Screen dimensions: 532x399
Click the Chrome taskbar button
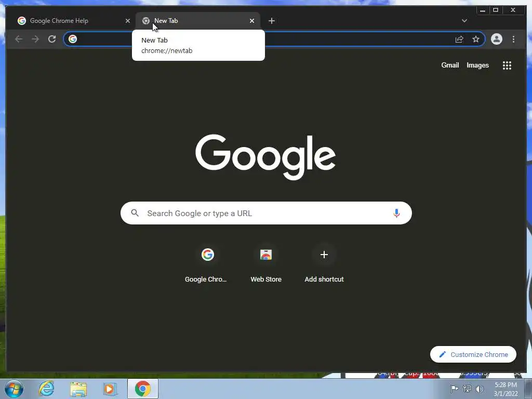143,389
